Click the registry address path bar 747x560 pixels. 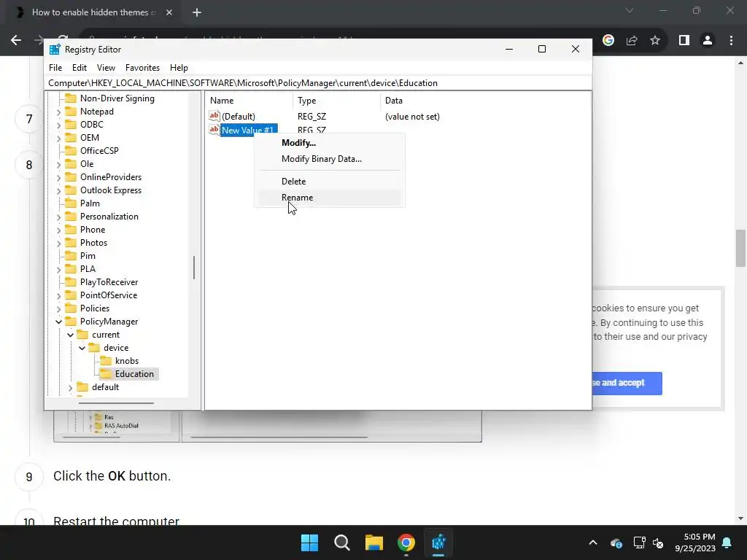click(318, 83)
